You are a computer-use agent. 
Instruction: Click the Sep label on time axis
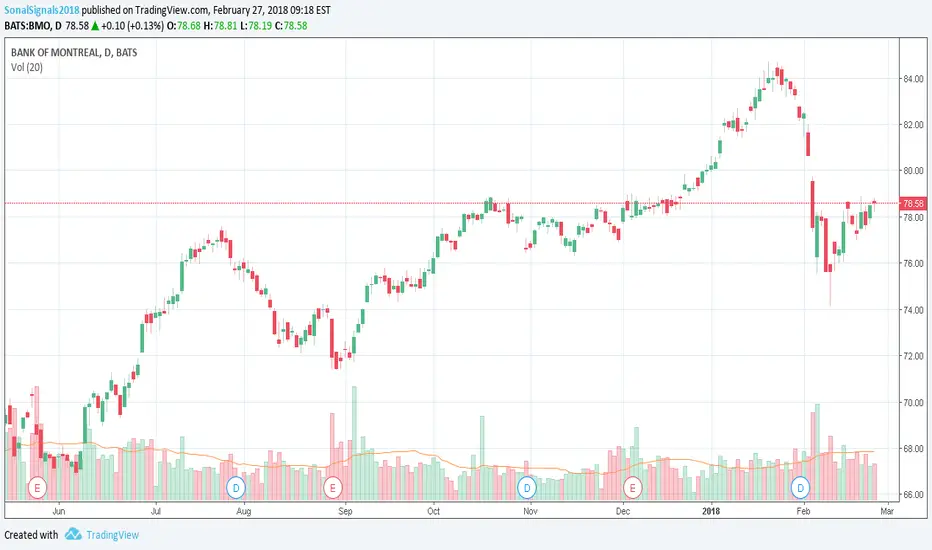pyautogui.click(x=345, y=511)
